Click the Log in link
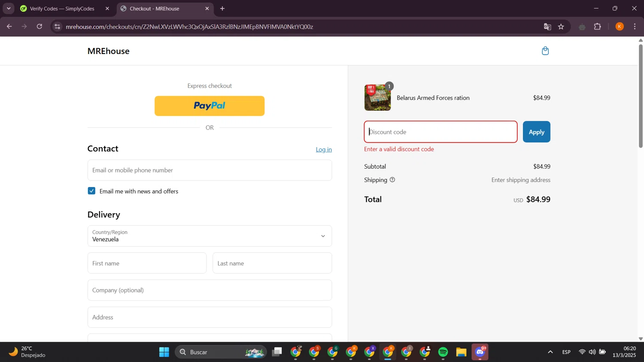This screenshot has height=362, width=644. coord(324,149)
